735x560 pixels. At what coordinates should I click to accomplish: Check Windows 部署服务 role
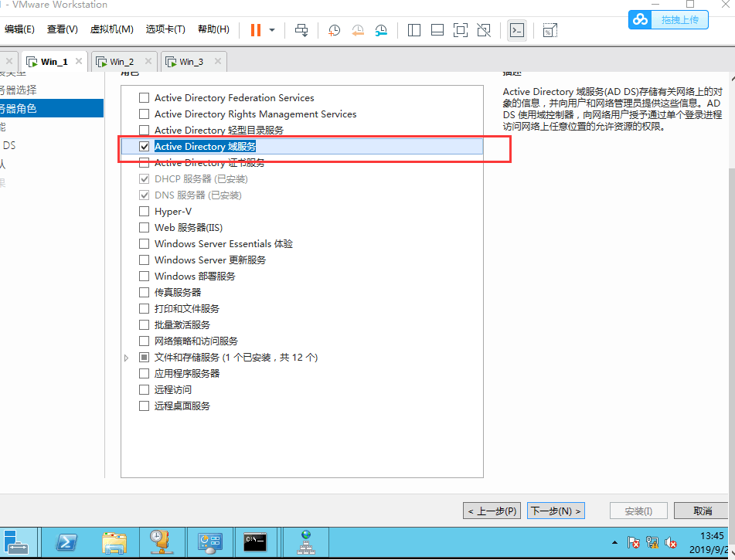145,276
